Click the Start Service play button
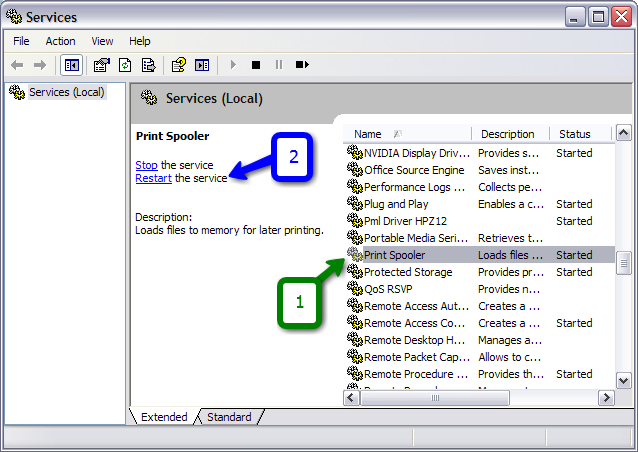Image resolution: width=638 pixels, height=452 pixels. [x=233, y=65]
